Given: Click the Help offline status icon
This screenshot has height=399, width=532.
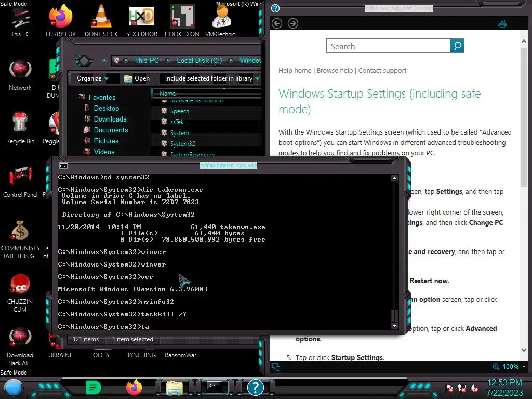Looking at the screenshot, I should point(276,366).
